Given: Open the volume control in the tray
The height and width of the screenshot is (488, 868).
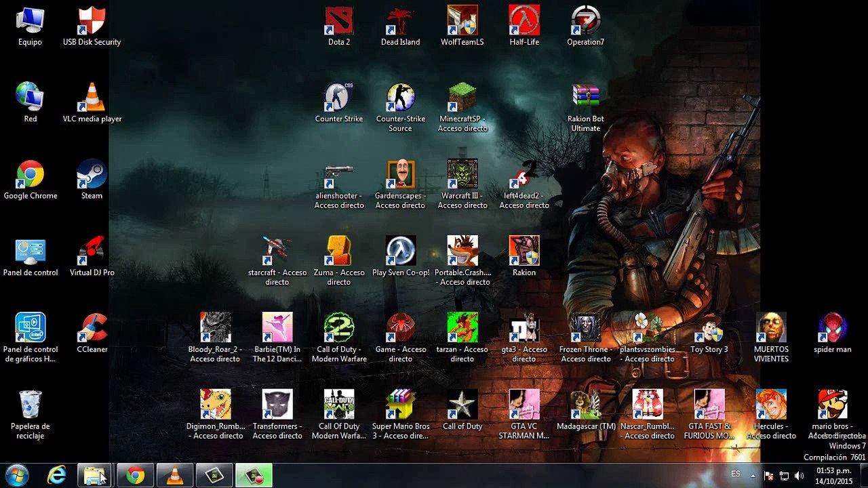Looking at the screenshot, I should click(x=799, y=476).
